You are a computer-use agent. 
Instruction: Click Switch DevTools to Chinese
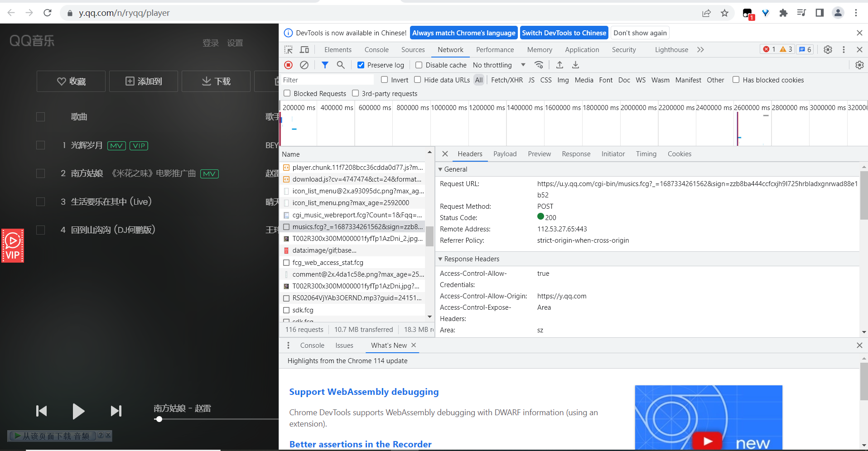click(x=564, y=33)
